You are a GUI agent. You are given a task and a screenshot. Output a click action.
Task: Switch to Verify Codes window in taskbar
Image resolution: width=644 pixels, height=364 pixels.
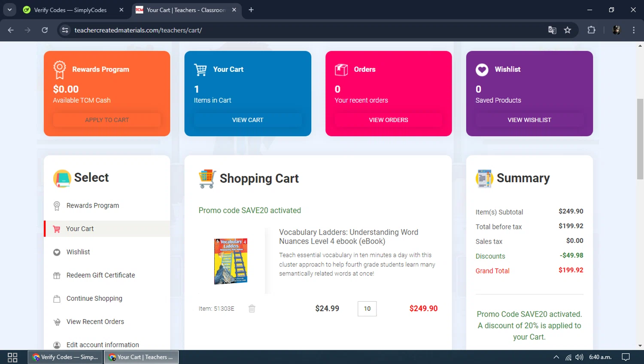(66, 357)
